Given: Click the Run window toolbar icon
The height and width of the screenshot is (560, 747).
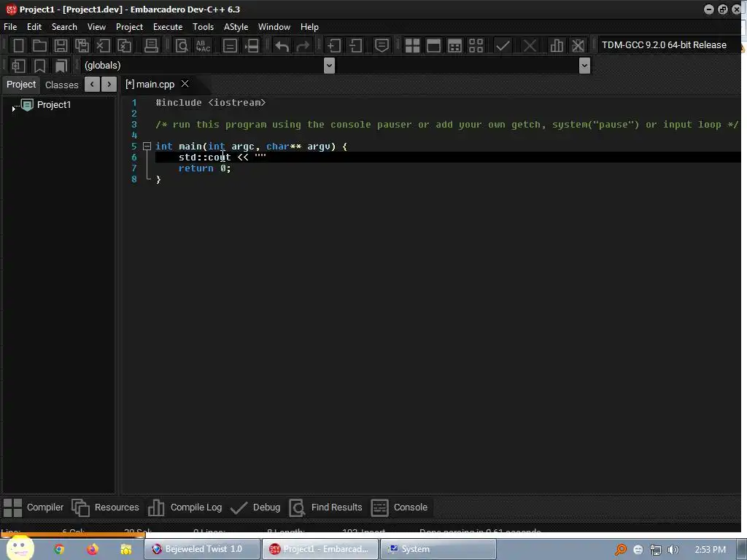Looking at the screenshot, I should tap(433, 46).
